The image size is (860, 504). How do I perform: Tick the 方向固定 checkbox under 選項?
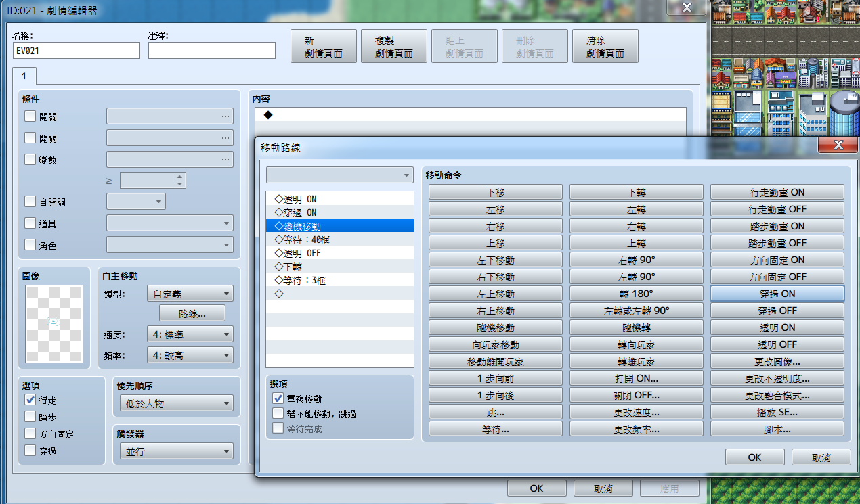point(30,434)
